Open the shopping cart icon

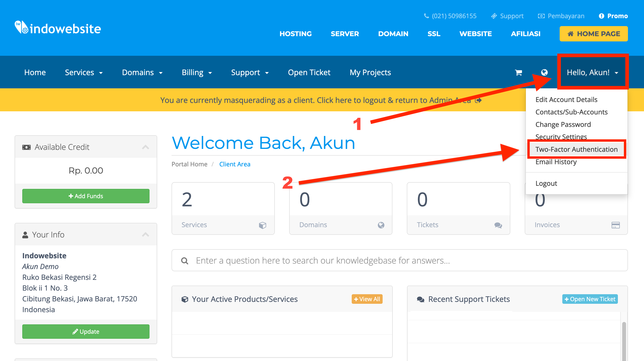click(518, 73)
